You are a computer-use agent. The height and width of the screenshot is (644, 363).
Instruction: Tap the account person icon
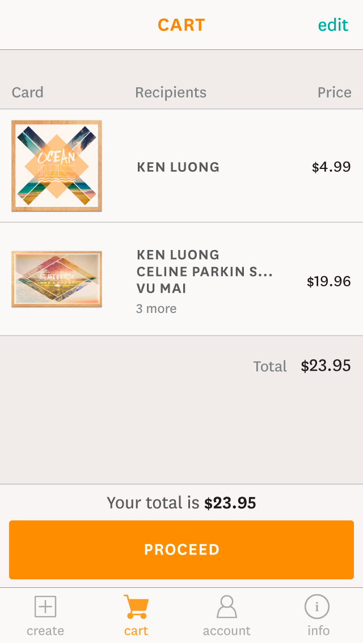(x=227, y=607)
